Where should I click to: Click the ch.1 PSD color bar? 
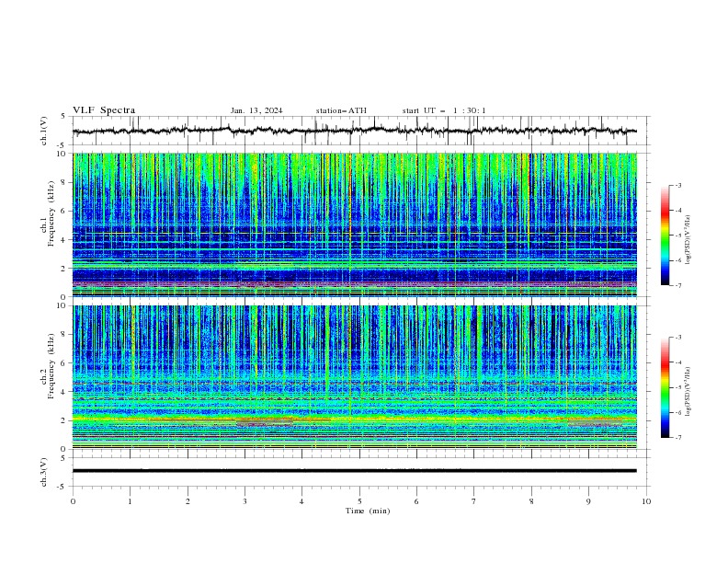(x=665, y=236)
